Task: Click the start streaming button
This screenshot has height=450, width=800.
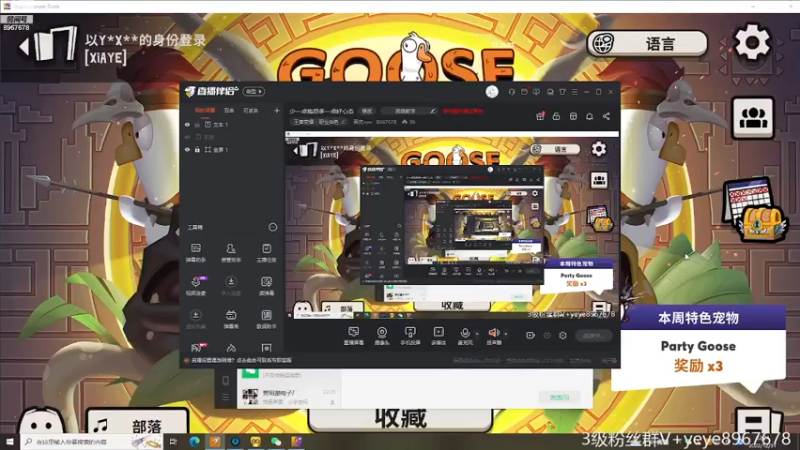Action: tap(594, 335)
